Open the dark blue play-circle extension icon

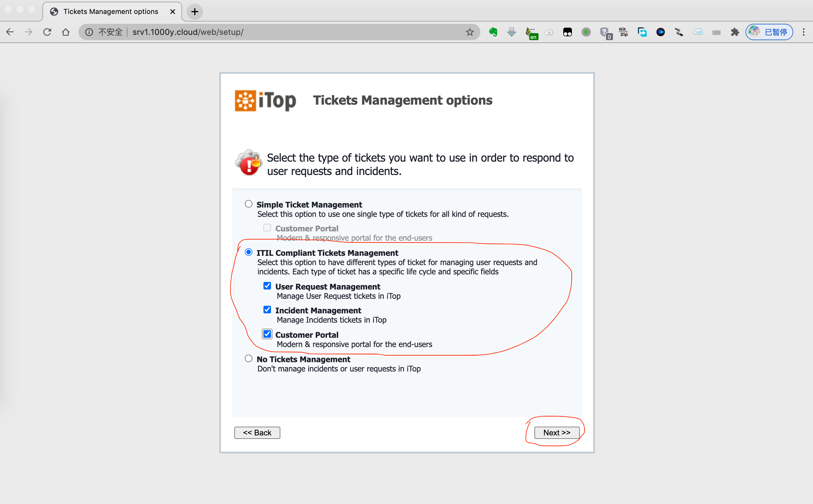(661, 32)
